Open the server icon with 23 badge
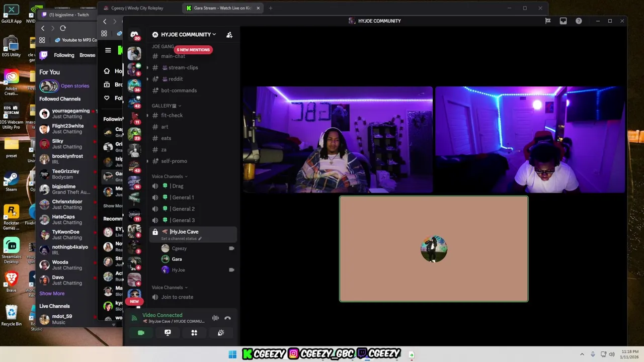Screen dimensions: 644x362 click(134, 133)
